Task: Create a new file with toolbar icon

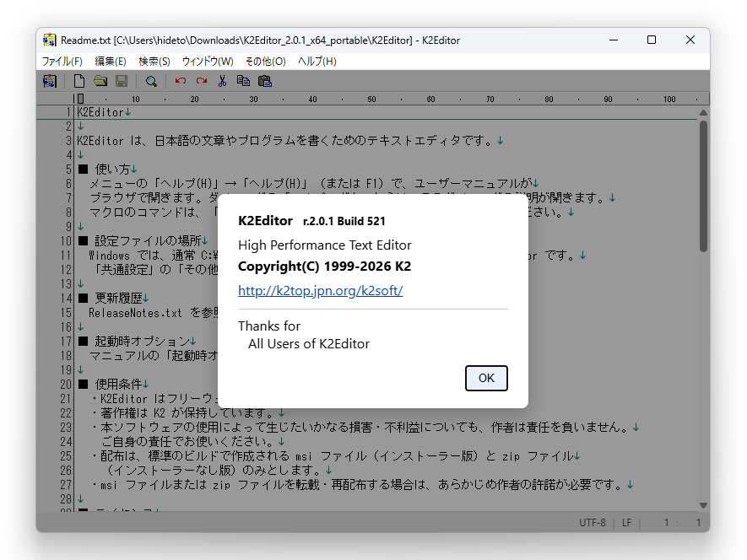Action: point(79,82)
